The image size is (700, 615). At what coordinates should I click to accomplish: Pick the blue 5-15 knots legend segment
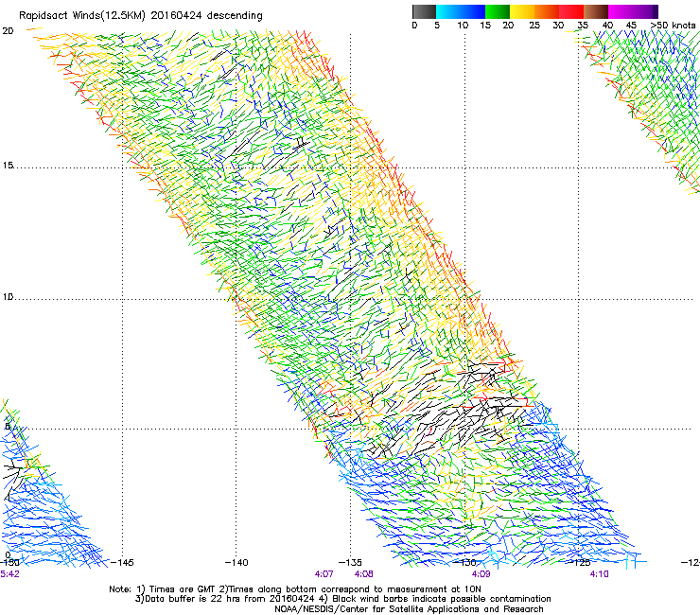461,11
